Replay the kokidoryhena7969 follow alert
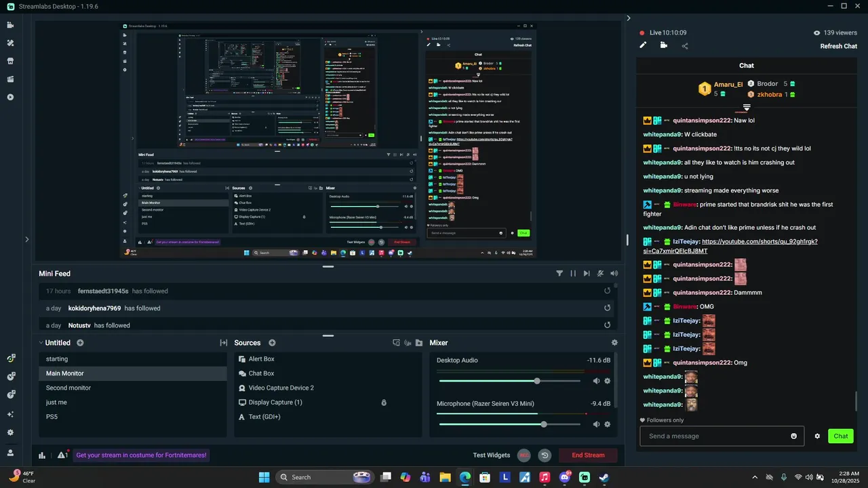This screenshot has height=488, width=868. [x=608, y=308]
